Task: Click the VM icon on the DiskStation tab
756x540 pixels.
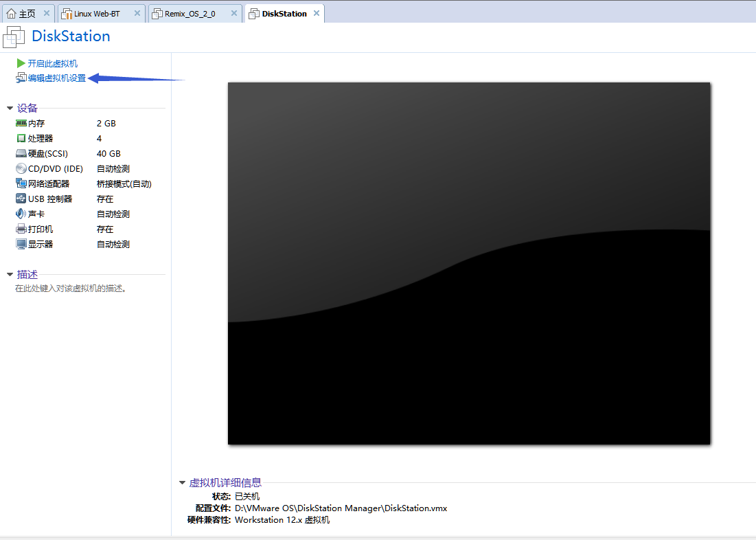Action: coord(253,14)
